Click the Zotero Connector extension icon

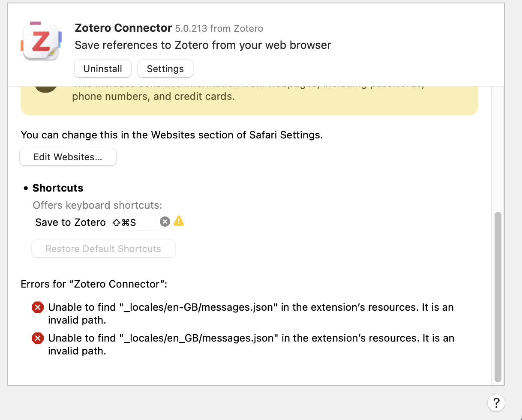[41, 41]
